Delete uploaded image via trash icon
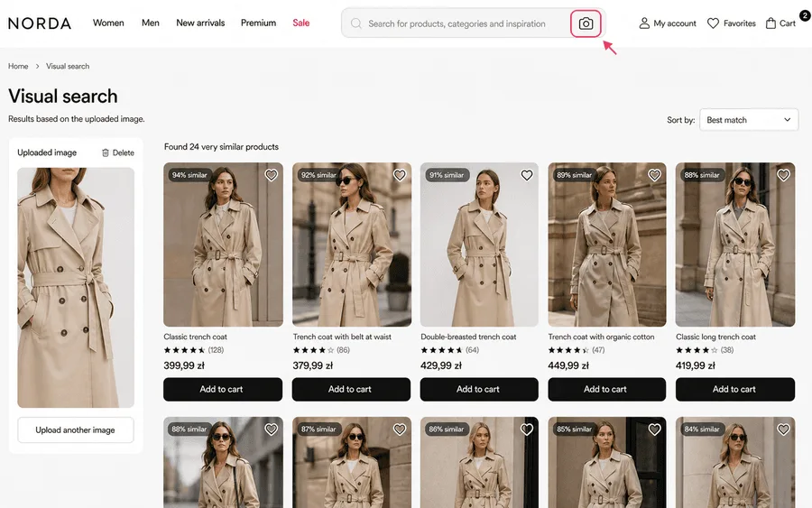This screenshot has width=812, height=508. point(106,152)
